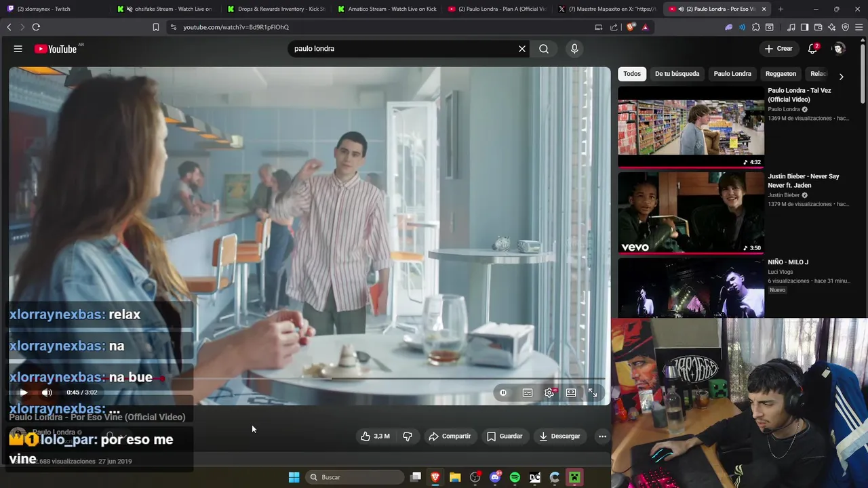Open YouTube notifications bell

pos(812,49)
